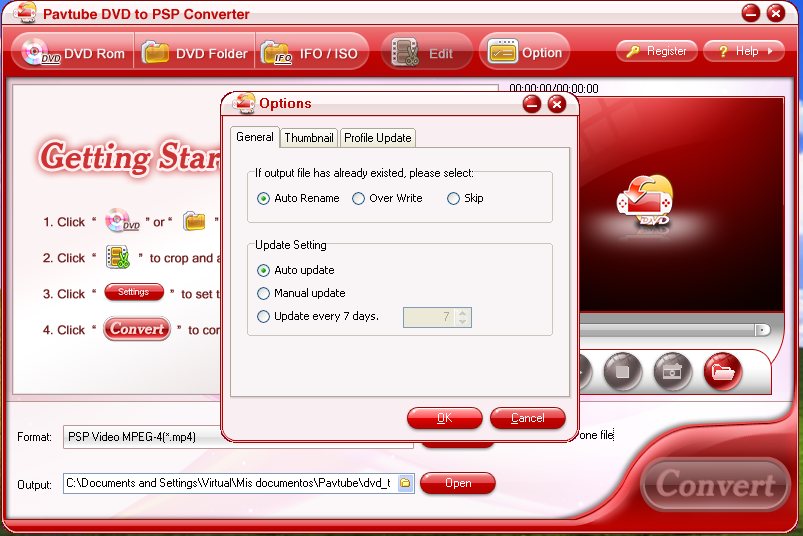Click Settings button in step 3
The height and width of the screenshot is (536, 803).
coord(134,292)
